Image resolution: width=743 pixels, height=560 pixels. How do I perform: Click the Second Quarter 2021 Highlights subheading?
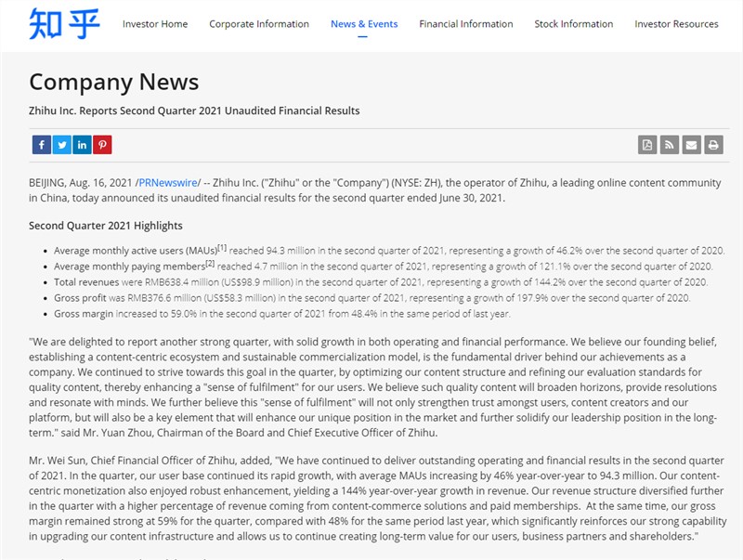point(106,226)
